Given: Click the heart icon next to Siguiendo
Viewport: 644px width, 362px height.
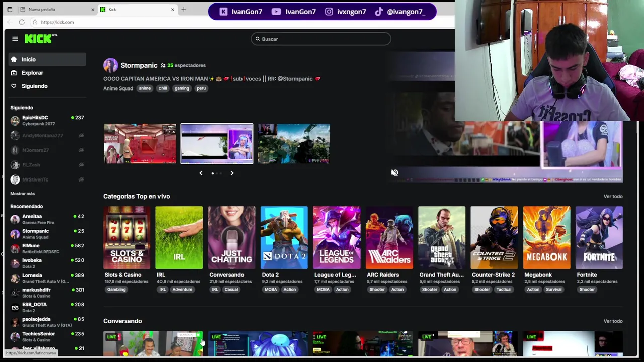Looking at the screenshot, I should coord(14,86).
